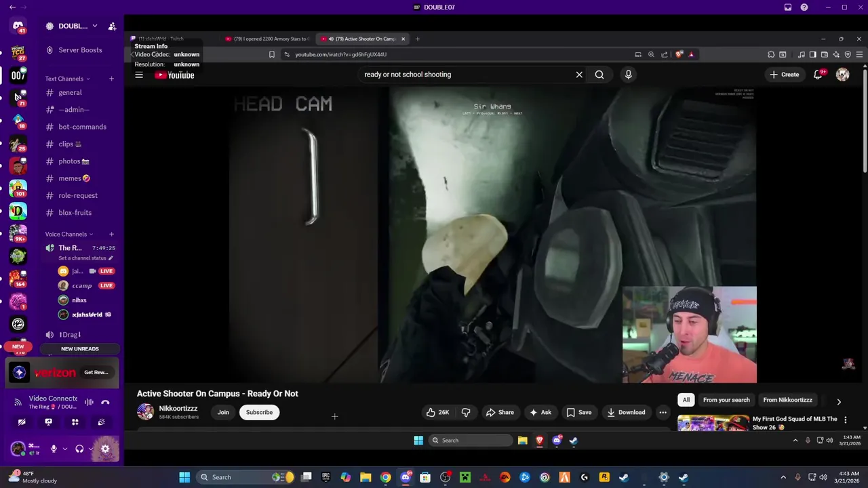Like the video with 26K button

(438, 412)
